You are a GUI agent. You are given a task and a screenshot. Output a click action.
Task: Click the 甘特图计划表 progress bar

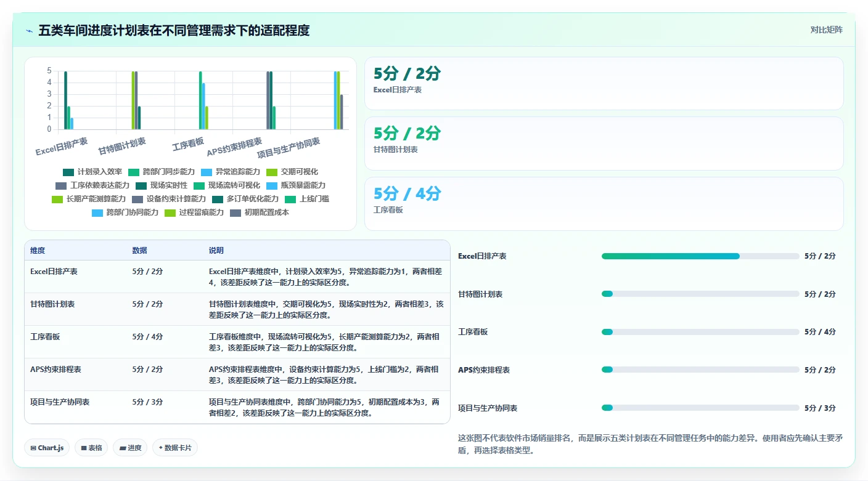[700, 294]
